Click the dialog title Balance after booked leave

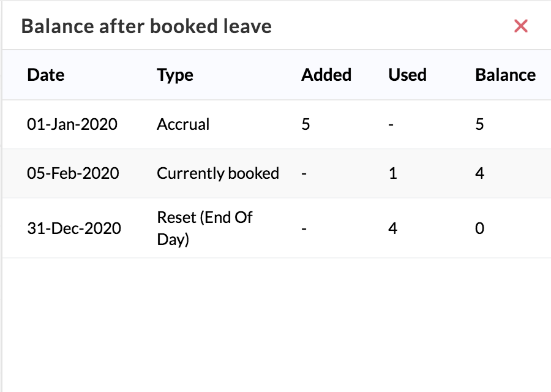pos(146,26)
